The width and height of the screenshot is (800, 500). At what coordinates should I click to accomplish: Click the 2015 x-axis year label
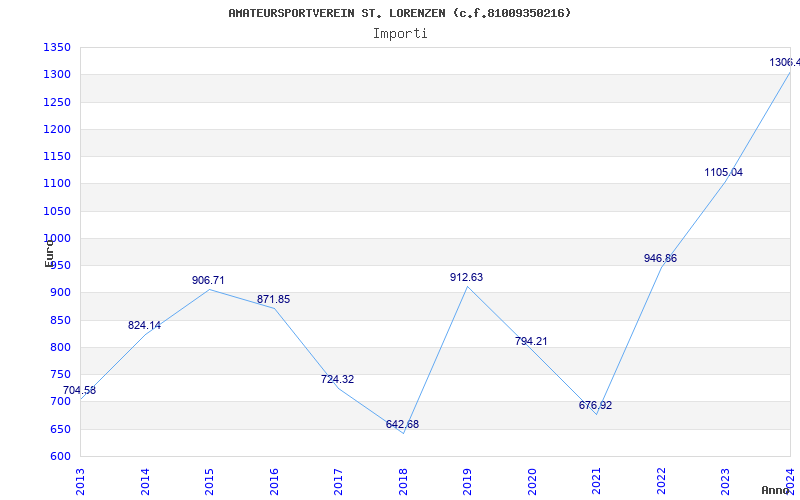[209, 482]
